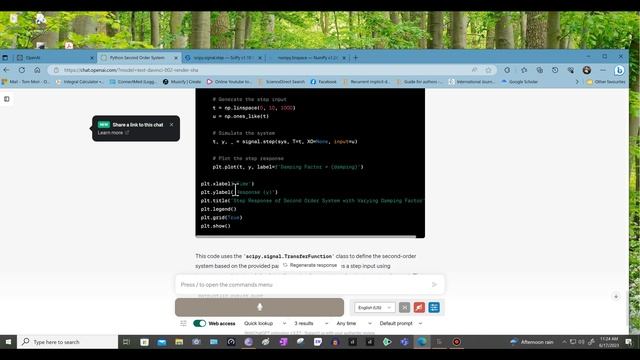The image size is (640, 360).
Task: Close the numpy.linspace tab
Action: tap(344, 58)
